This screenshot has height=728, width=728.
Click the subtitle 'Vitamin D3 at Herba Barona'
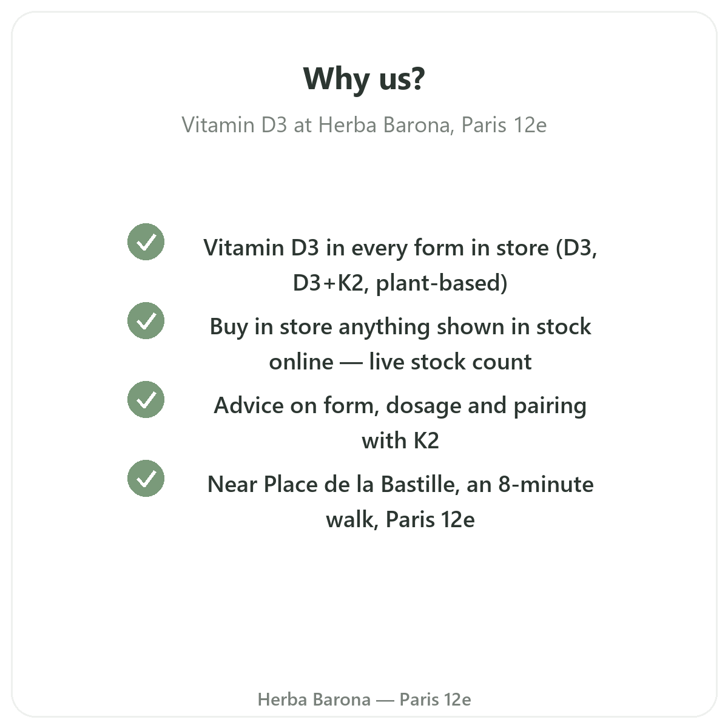(x=316, y=125)
